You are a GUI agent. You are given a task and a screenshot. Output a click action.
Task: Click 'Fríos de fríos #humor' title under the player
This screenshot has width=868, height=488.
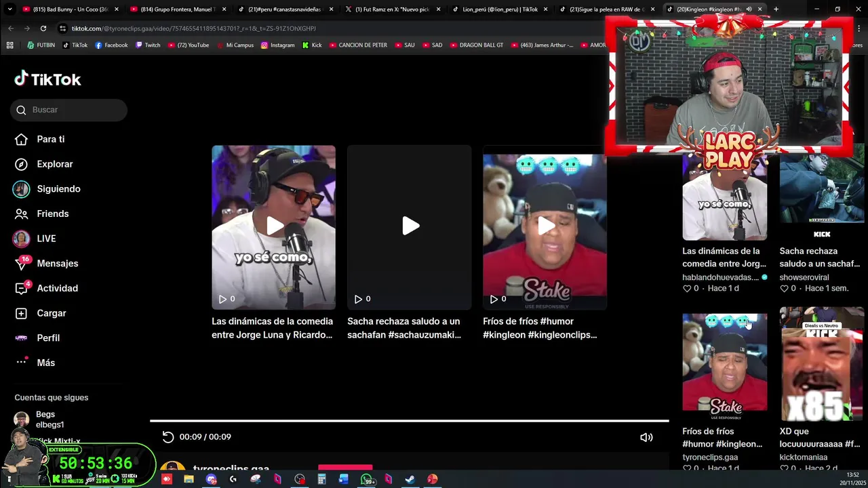point(540,328)
